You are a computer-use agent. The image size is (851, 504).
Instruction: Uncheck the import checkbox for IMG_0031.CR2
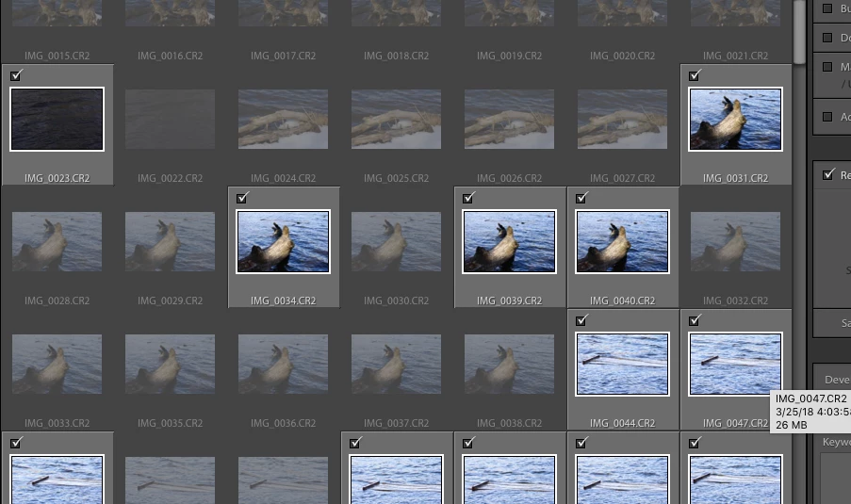pyautogui.click(x=695, y=75)
